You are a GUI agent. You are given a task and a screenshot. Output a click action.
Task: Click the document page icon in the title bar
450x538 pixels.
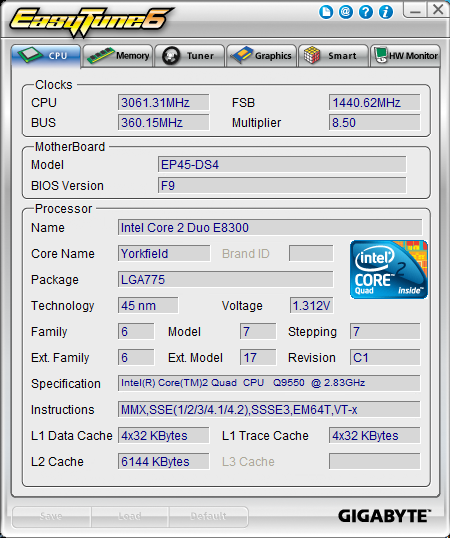coord(326,12)
